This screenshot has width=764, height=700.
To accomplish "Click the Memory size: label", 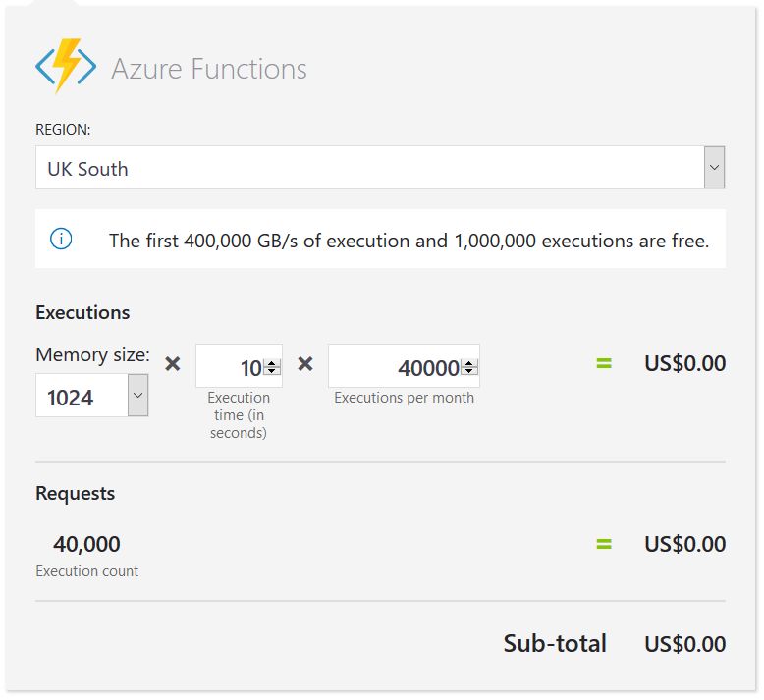I will 92,354.
